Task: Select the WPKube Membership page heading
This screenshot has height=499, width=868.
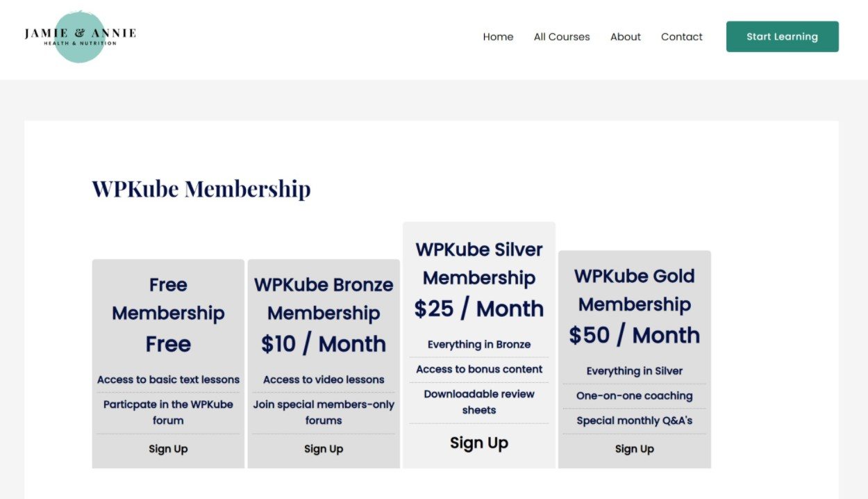Action: 201,189
